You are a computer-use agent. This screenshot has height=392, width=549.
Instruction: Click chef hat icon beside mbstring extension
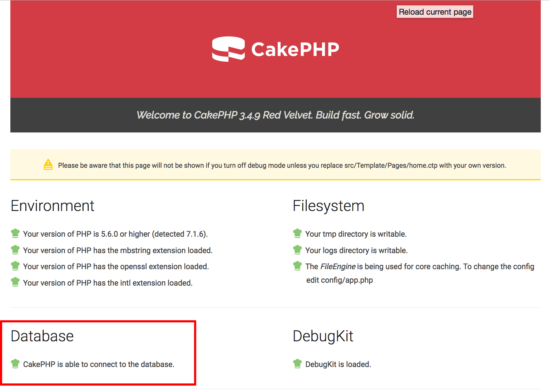[x=15, y=250]
